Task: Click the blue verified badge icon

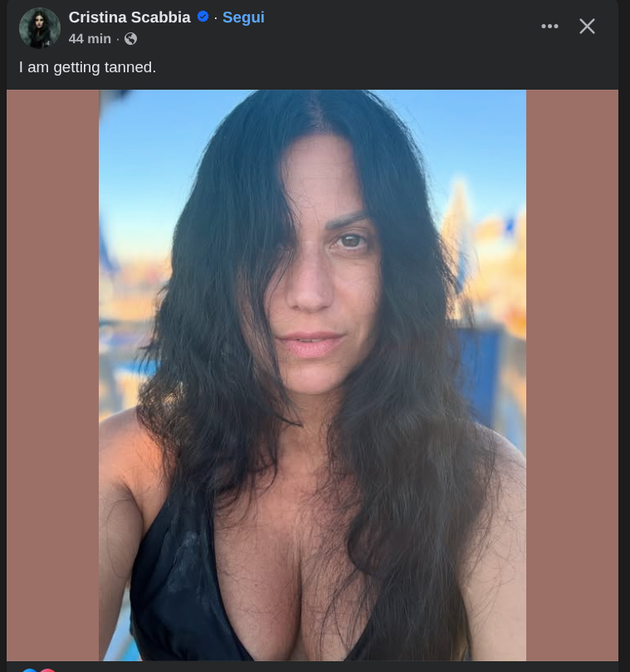Action: click(x=203, y=17)
